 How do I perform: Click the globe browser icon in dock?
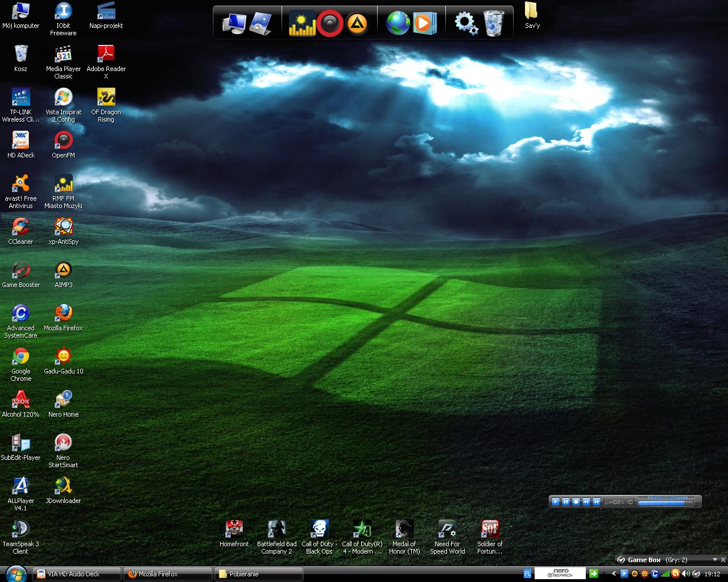(x=398, y=24)
